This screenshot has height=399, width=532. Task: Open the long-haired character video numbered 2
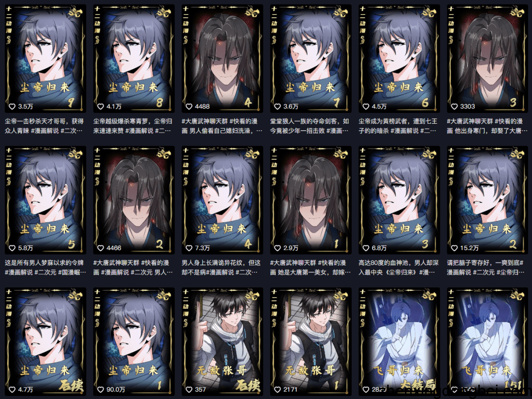point(133,200)
